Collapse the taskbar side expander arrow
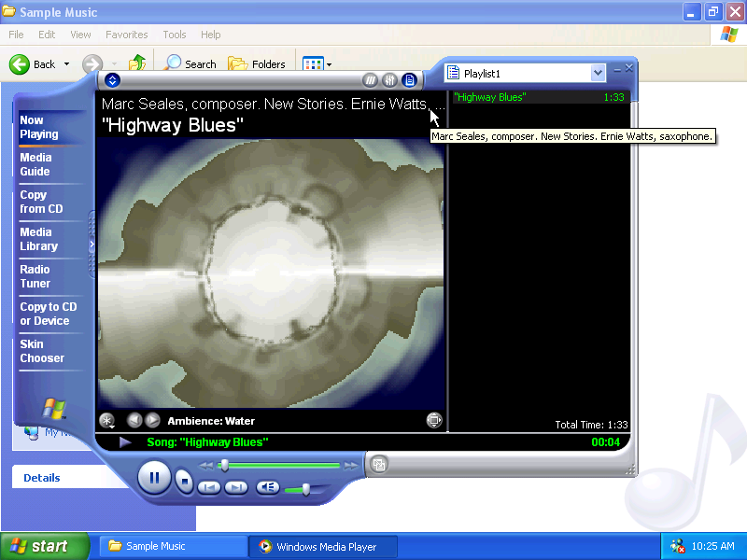Image resolution: width=747 pixels, height=560 pixels. 92,245
